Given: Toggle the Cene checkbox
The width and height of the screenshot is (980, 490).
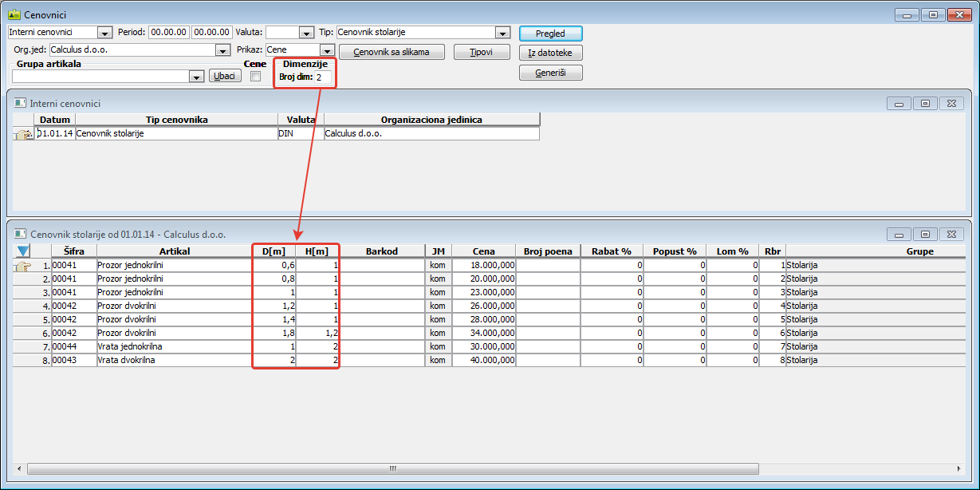Looking at the screenshot, I should [x=255, y=77].
